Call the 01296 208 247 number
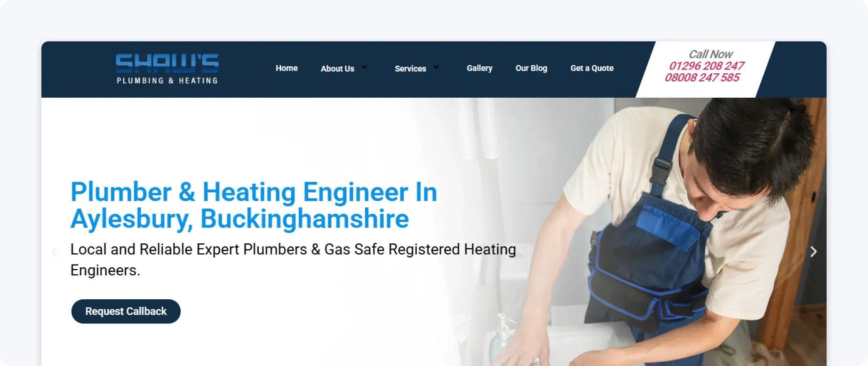This screenshot has height=366, width=868. [x=707, y=66]
